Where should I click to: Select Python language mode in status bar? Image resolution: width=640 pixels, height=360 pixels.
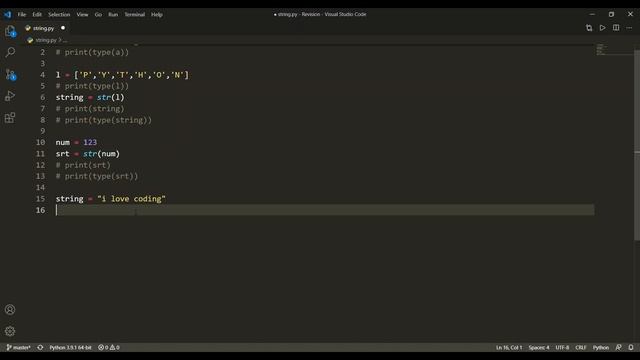pos(601,347)
